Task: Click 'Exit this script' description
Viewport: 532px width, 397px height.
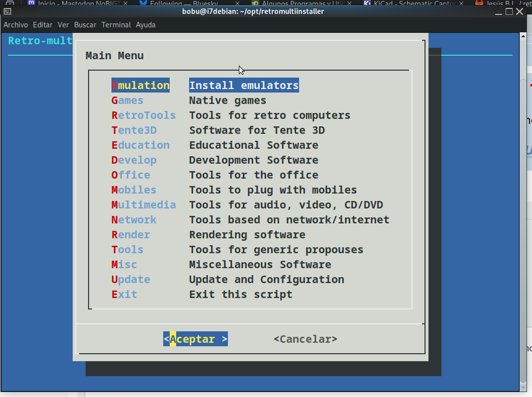Action: coord(241,295)
